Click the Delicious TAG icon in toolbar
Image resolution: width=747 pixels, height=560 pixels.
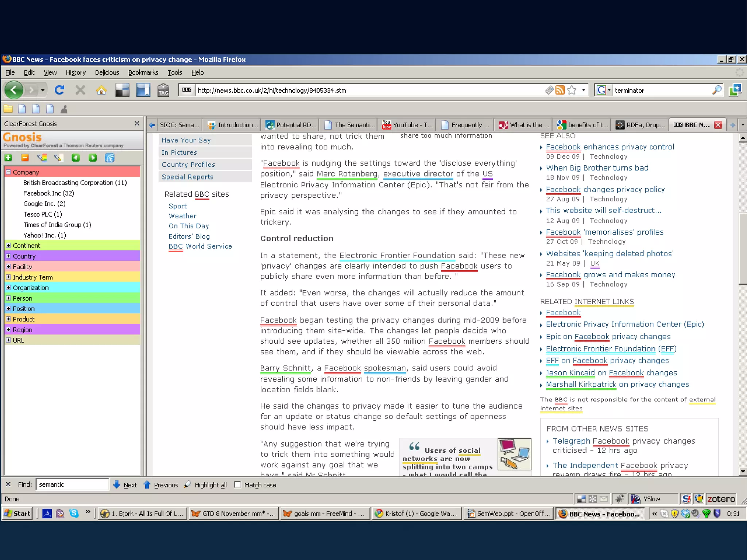coord(163,90)
